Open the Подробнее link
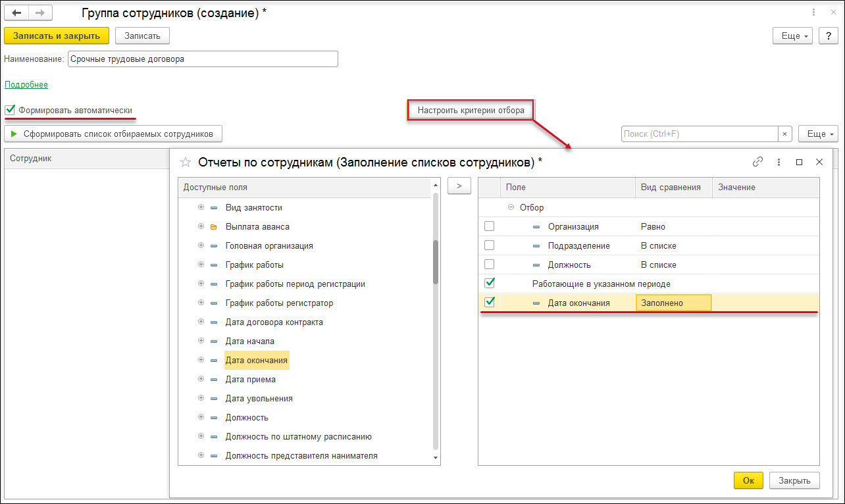This screenshot has width=845, height=504. click(26, 85)
